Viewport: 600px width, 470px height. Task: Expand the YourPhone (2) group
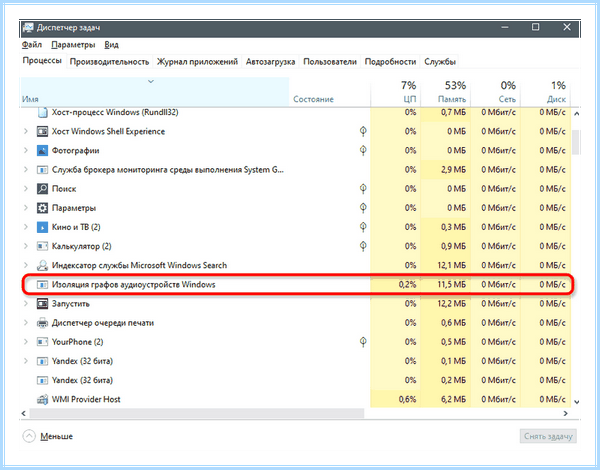(x=26, y=342)
